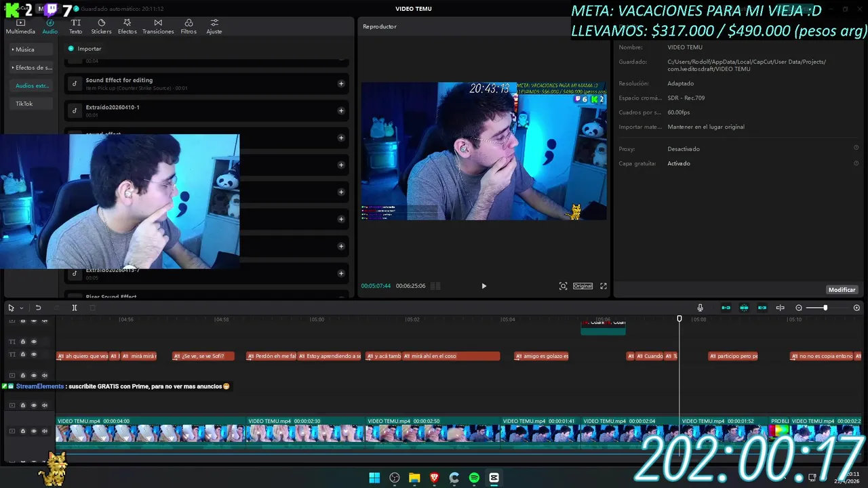Open the Proxy help info icon

[856, 148]
